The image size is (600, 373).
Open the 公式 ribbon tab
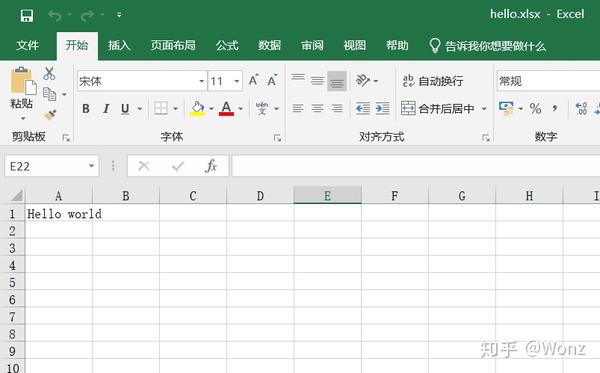227,46
